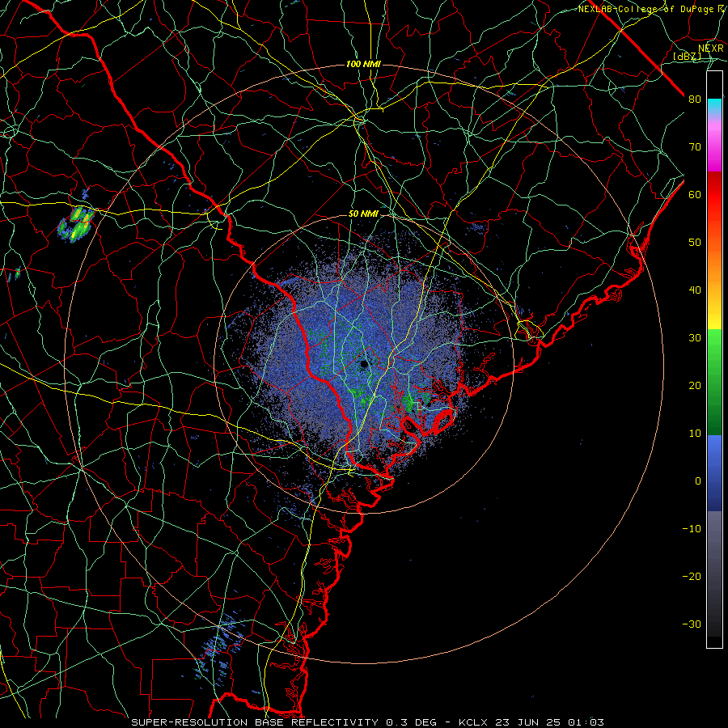The width and height of the screenshot is (728, 728).
Task: Click the "NEXR" label above the color scale
Action: 710,49
